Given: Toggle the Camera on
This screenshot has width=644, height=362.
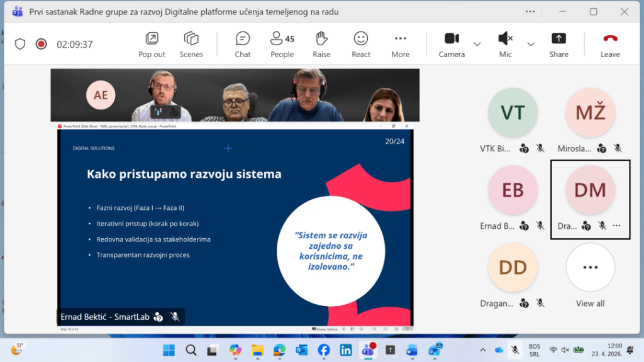Looking at the screenshot, I should pos(452,45).
